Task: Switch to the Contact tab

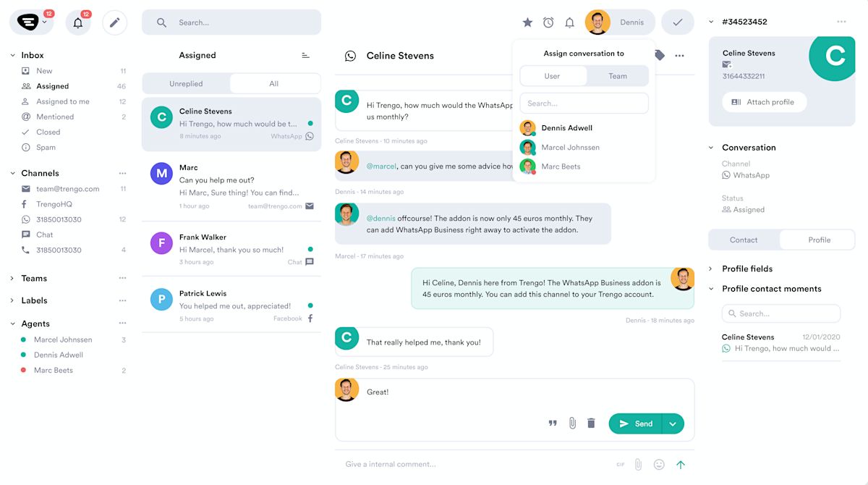Action: click(744, 240)
